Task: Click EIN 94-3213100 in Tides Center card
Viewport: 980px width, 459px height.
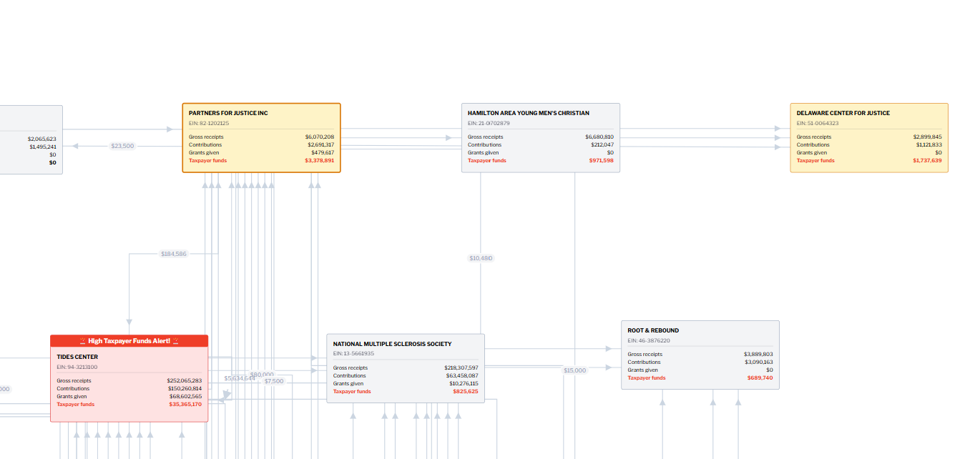Action: click(77, 367)
